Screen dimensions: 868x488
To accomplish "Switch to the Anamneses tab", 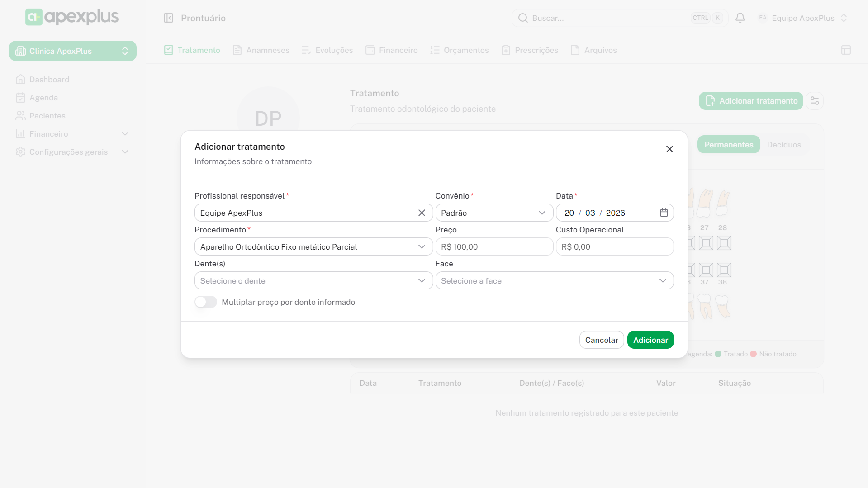I will [261, 50].
